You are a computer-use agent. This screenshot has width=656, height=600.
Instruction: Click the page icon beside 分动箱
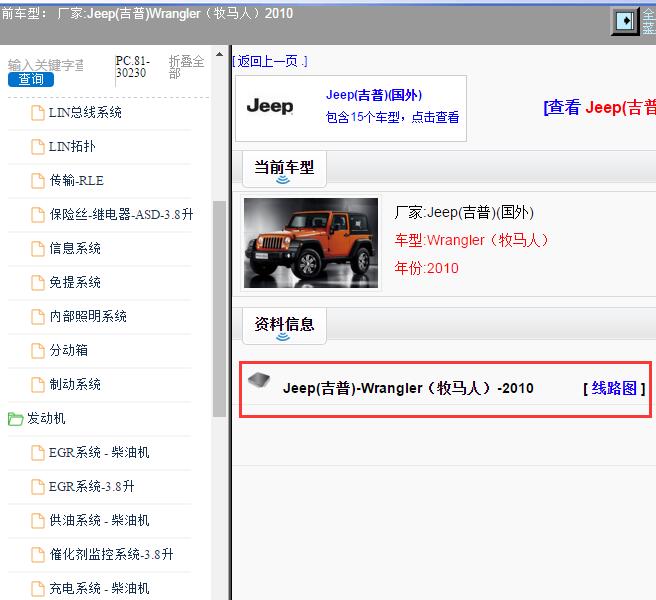[x=38, y=350]
